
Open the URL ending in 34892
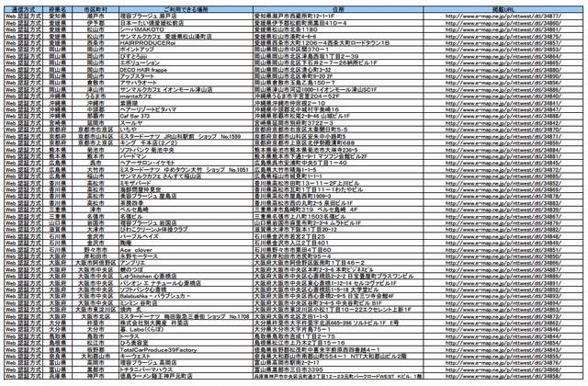tap(503, 290)
